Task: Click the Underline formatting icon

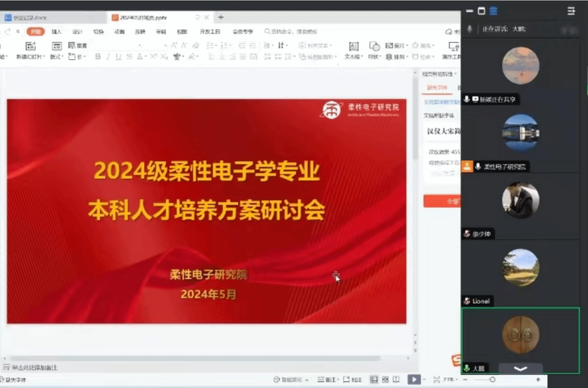Action: pyautogui.click(x=118, y=57)
